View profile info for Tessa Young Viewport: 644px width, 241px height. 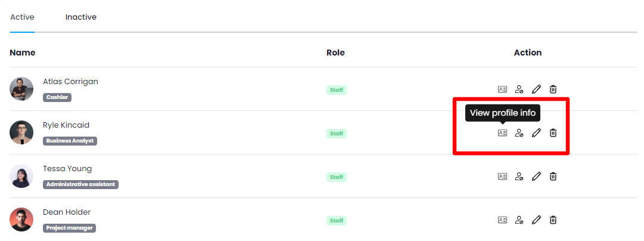(502, 177)
